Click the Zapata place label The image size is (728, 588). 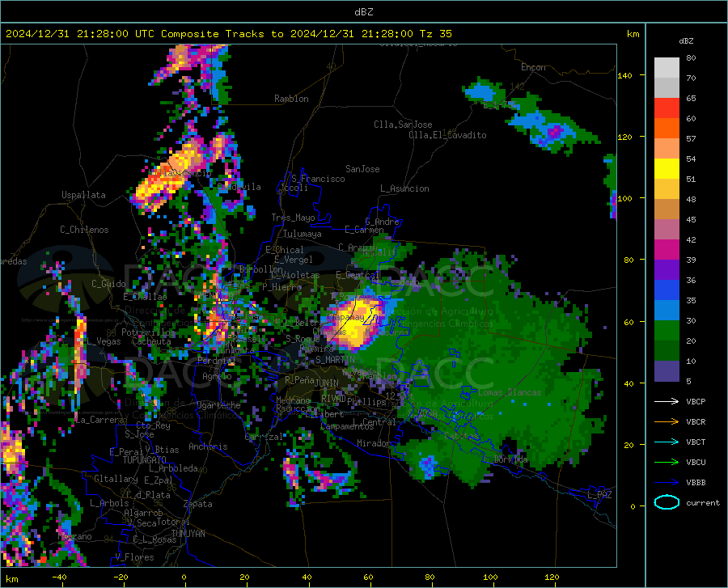click(198, 504)
